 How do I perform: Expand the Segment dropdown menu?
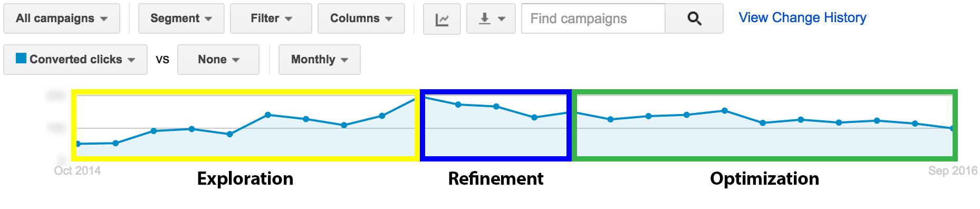pos(181,18)
